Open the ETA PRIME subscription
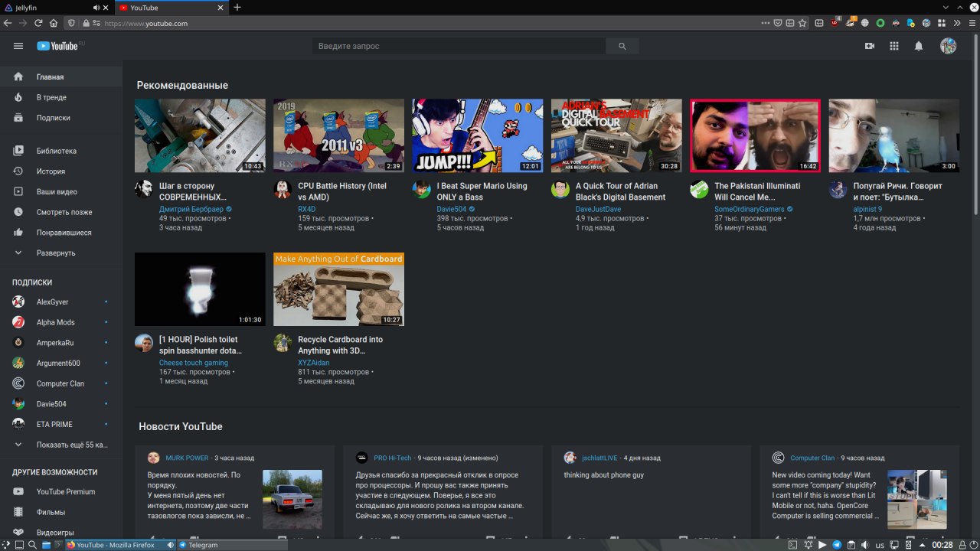The height and width of the screenshot is (551, 980). (x=61, y=424)
